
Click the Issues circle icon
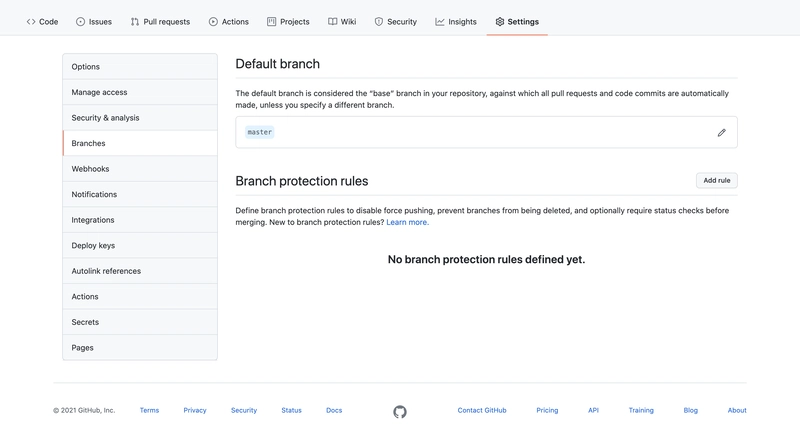click(x=81, y=21)
